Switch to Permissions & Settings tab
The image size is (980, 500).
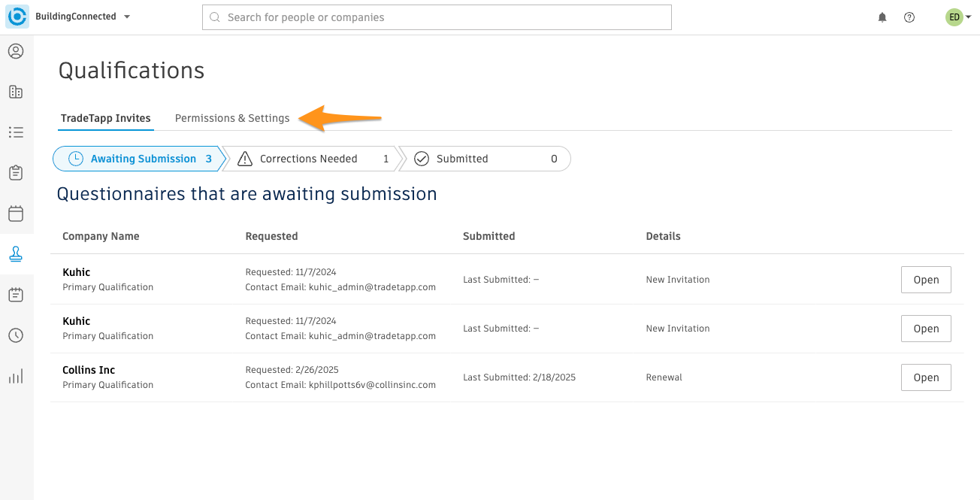(x=232, y=118)
